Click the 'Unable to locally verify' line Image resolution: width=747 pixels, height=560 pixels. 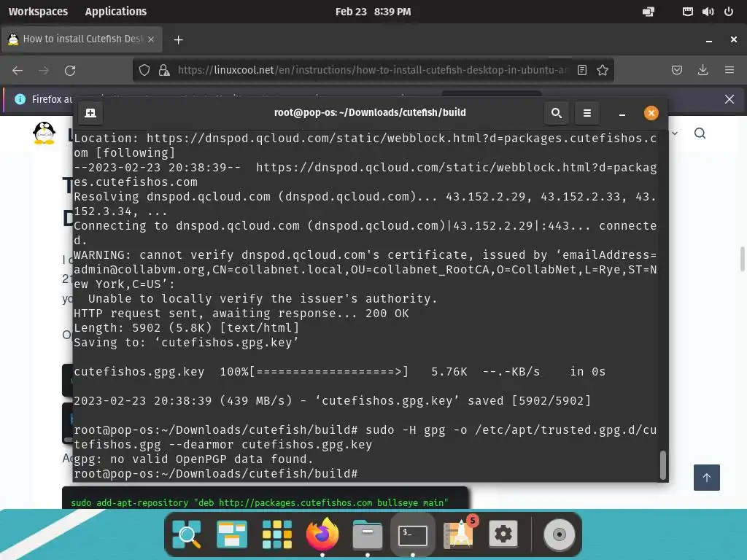coord(263,298)
